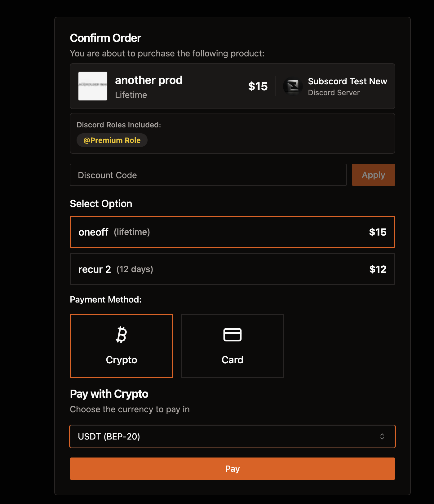Click the Subscord Test New server name
Screen dimensions: 434x504
tap(348, 81)
